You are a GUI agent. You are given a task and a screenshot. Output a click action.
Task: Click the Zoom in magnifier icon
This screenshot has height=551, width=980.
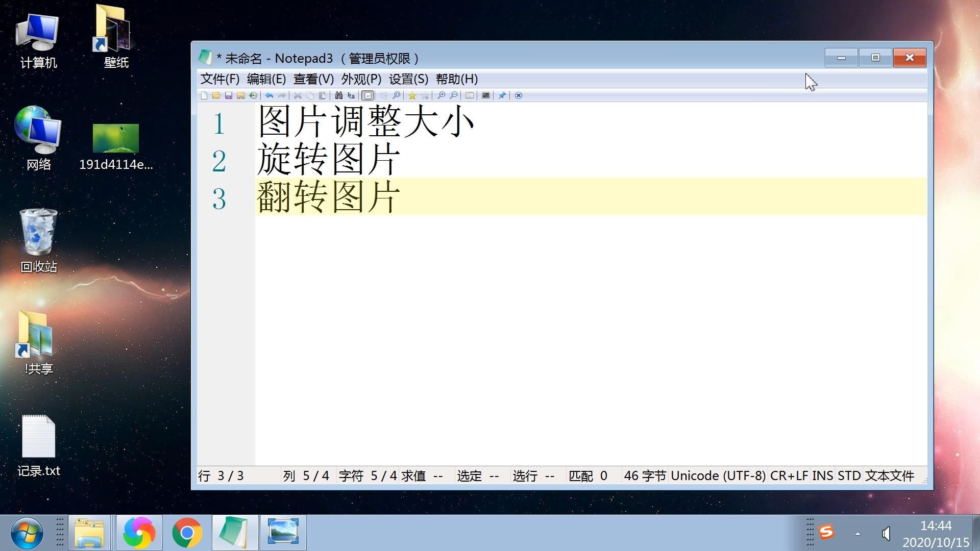coord(441,95)
